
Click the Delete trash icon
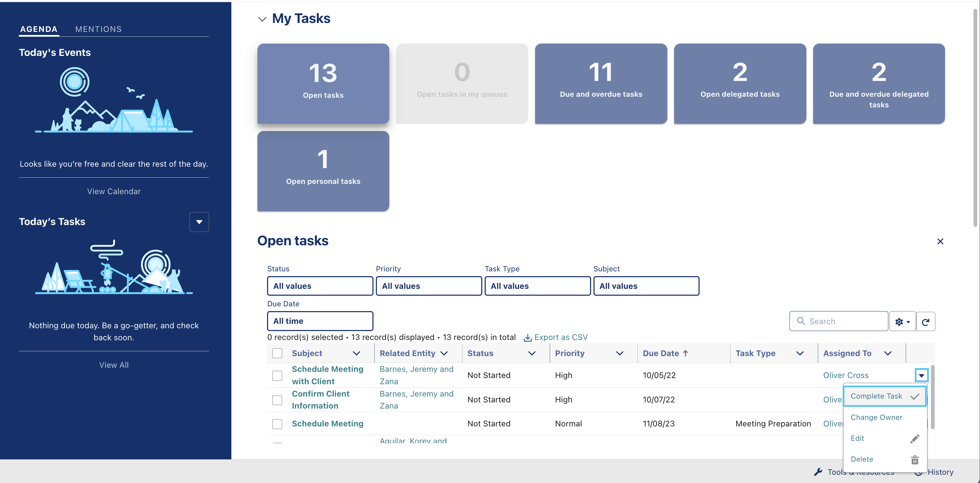(x=914, y=459)
